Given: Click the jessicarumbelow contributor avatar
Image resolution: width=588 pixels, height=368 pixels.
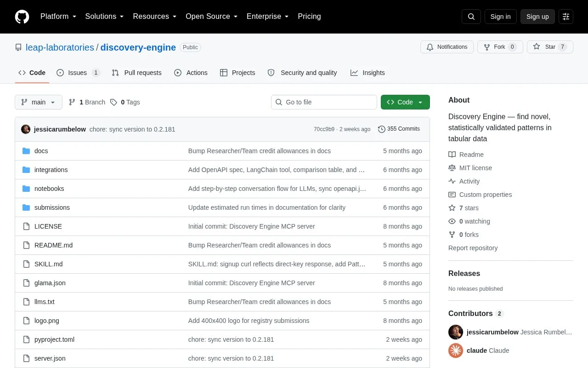Looking at the screenshot, I should (456, 332).
